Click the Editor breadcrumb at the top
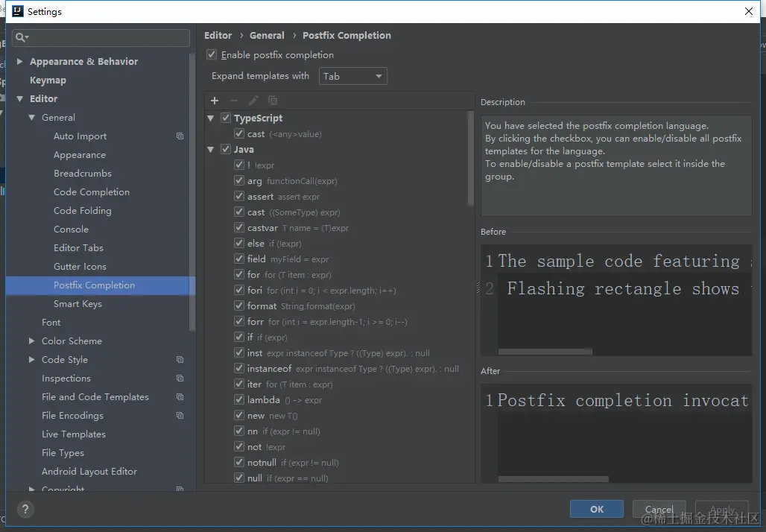This screenshot has height=532, width=766. [218, 35]
